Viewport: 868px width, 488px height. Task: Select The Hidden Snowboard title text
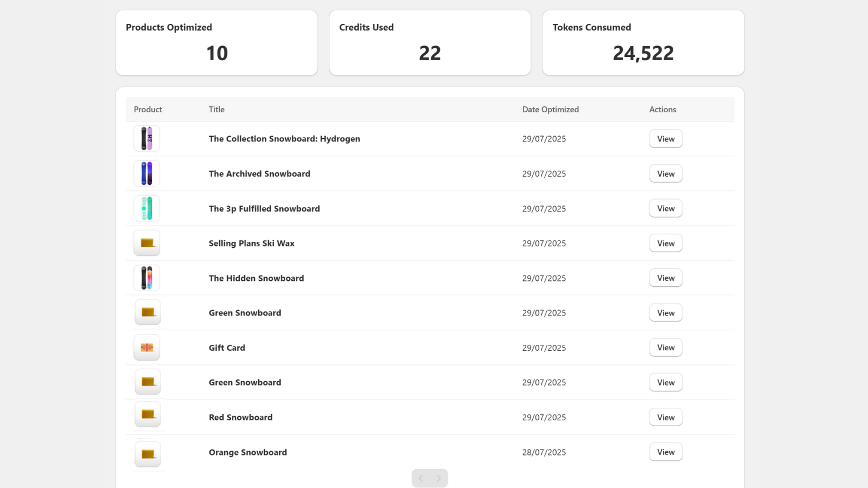[x=256, y=278]
